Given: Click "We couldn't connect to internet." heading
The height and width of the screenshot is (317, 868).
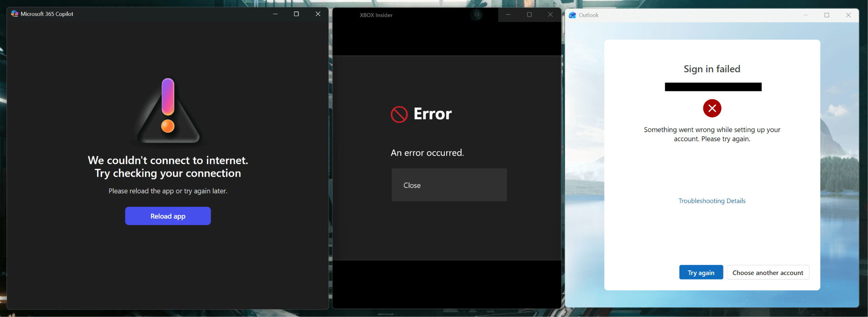Looking at the screenshot, I should (168, 160).
